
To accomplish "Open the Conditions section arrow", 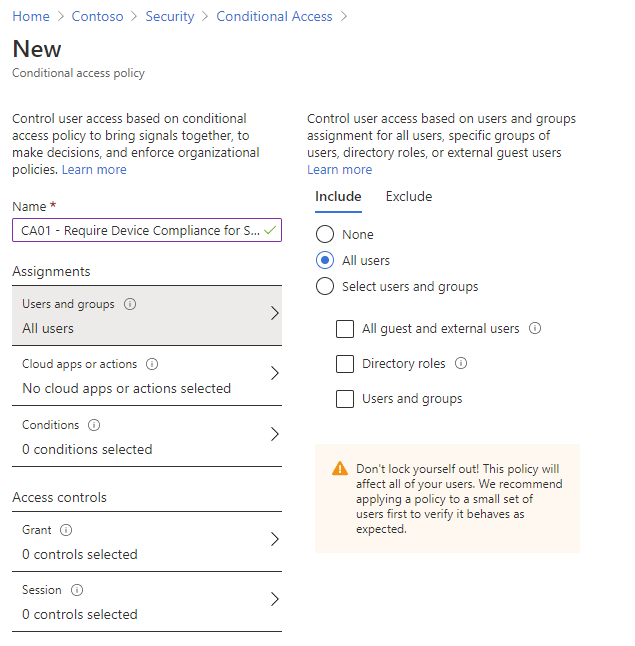I will (x=275, y=434).
